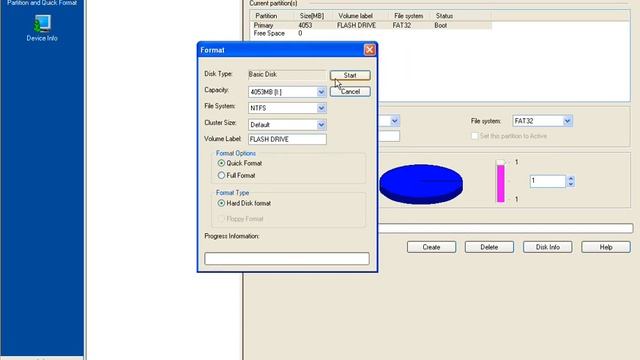The image size is (640, 360).
Task: Select the Quick Format option
Action: click(240, 163)
